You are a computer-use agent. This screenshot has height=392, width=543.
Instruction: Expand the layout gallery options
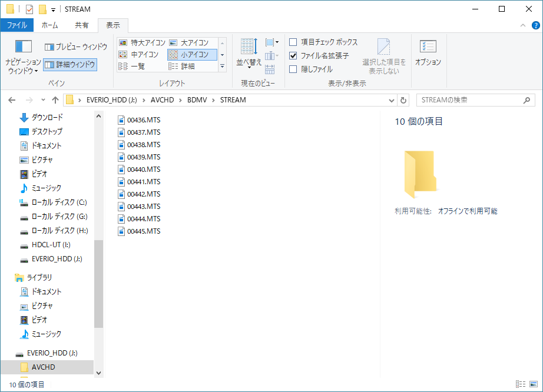click(x=223, y=67)
